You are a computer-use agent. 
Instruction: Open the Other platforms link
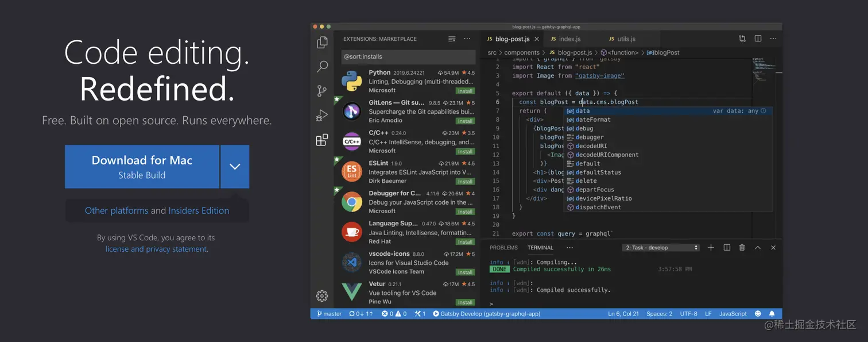click(117, 210)
